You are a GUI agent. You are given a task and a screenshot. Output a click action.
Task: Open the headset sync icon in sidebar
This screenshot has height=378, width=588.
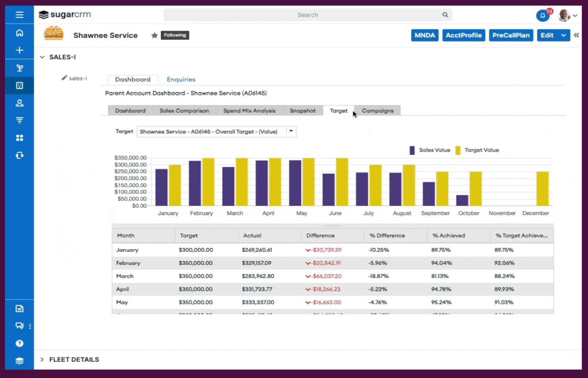pos(19,155)
